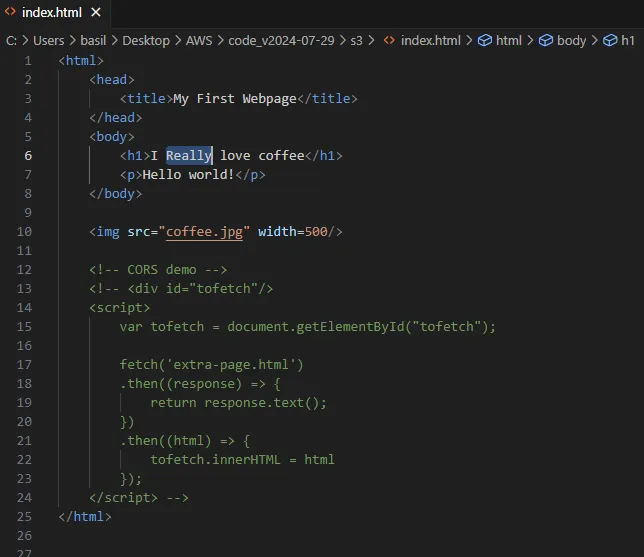
Task: Click line number 1 in gutter
Action: coord(28,61)
